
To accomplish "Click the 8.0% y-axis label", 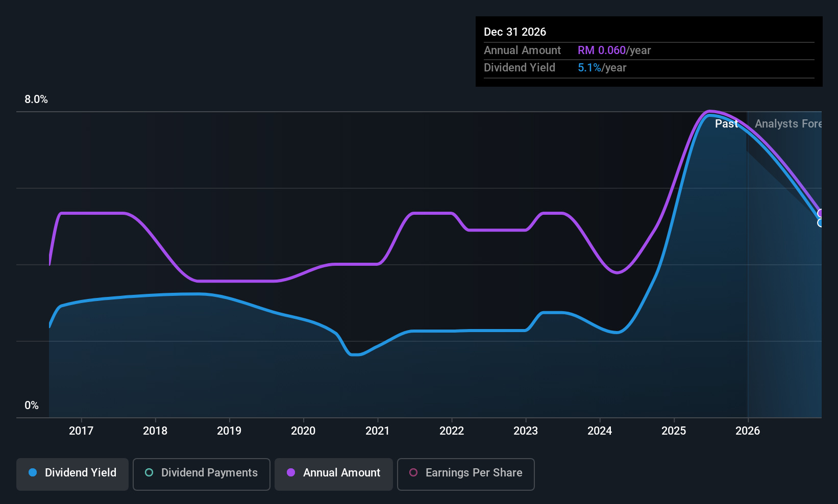I will coord(36,99).
